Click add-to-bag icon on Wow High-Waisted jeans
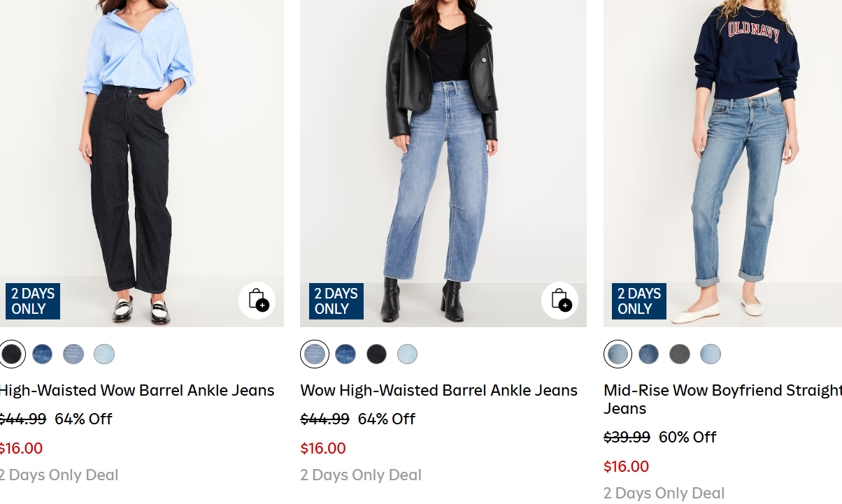This screenshot has width=842, height=504. coord(559,301)
